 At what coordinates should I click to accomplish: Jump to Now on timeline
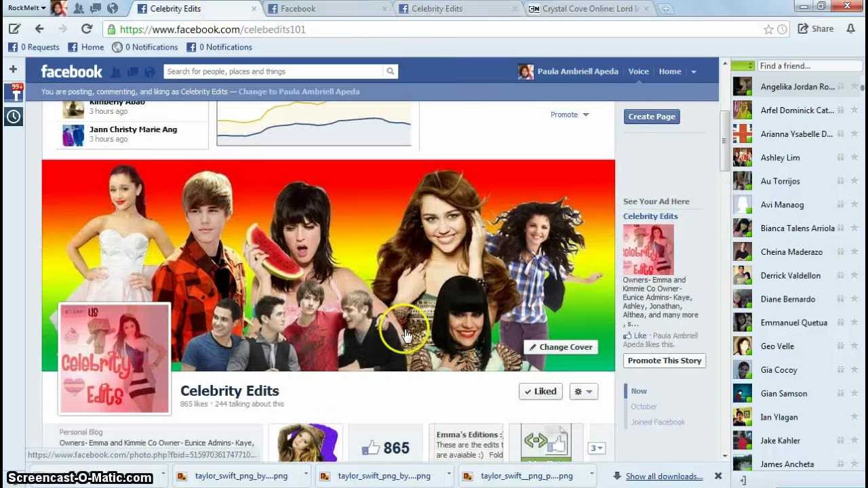tap(639, 391)
